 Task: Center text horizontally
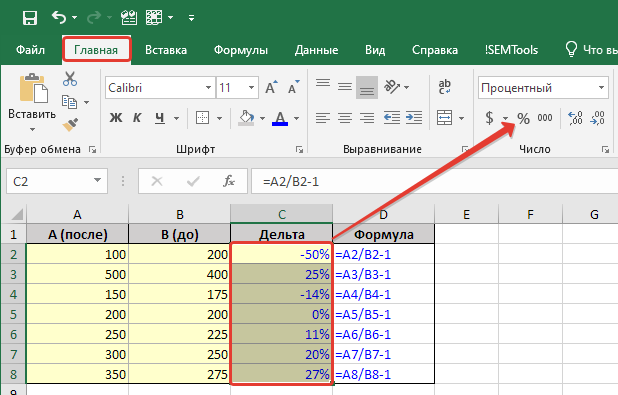345,117
